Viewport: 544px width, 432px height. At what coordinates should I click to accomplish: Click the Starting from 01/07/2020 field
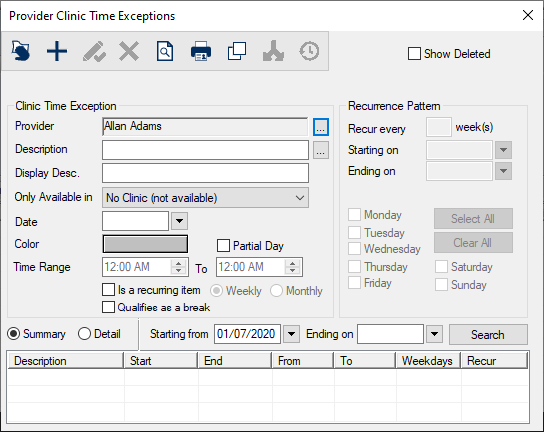(x=247, y=334)
